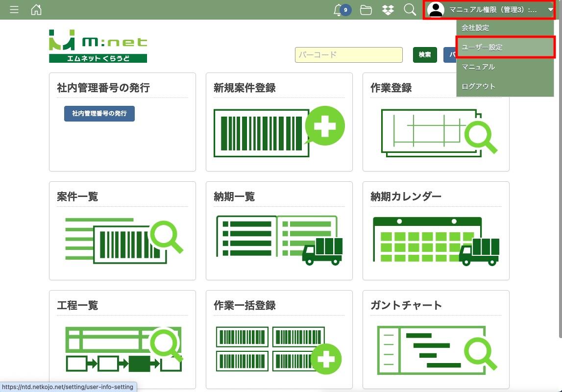Click the home icon
The width and height of the screenshot is (562, 392).
36,10
